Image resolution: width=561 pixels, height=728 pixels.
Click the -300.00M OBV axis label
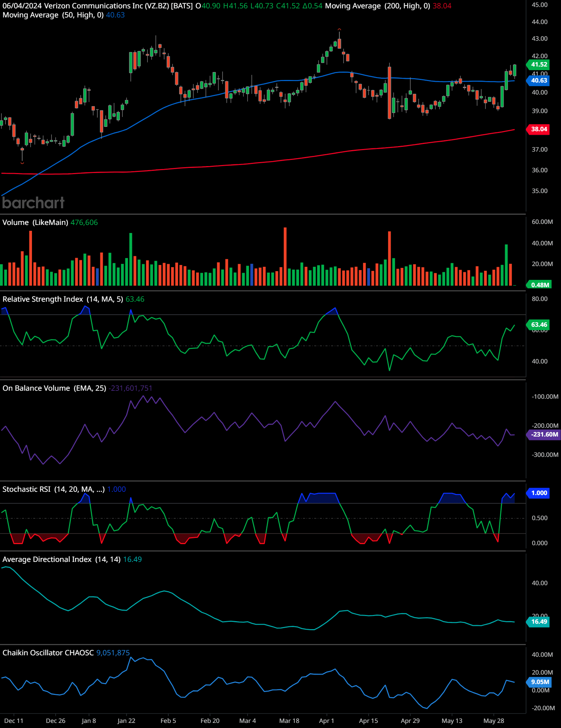click(545, 455)
